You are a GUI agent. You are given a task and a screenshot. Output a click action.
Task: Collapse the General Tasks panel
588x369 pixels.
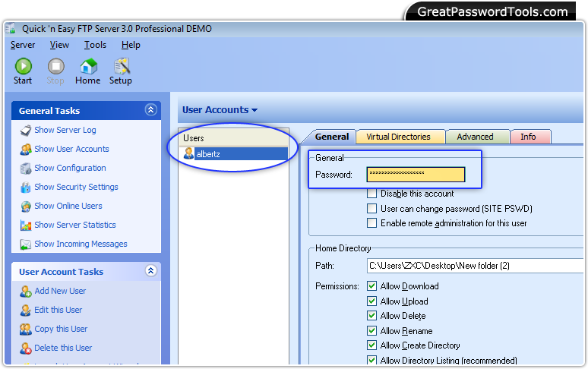click(x=150, y=110)
